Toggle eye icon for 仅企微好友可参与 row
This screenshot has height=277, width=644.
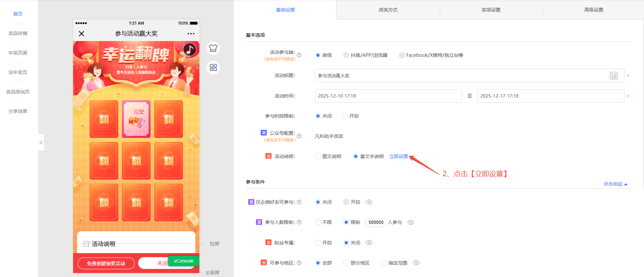(369, 202)
